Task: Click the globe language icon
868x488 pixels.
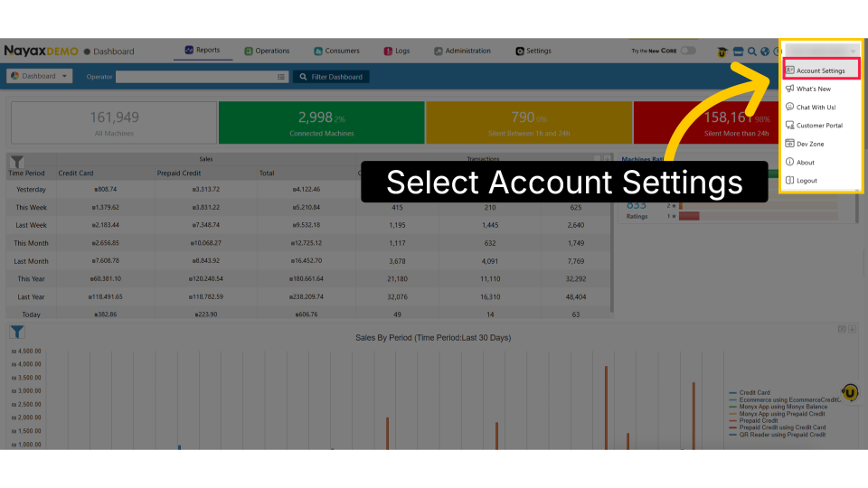Action: click(x=765, y=52)
